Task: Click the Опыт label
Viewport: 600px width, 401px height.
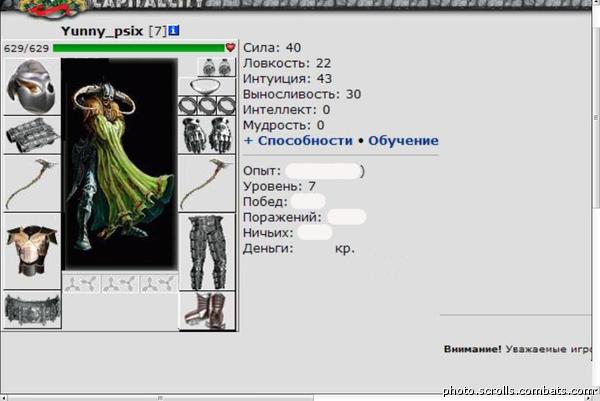Action: (262, 171)
